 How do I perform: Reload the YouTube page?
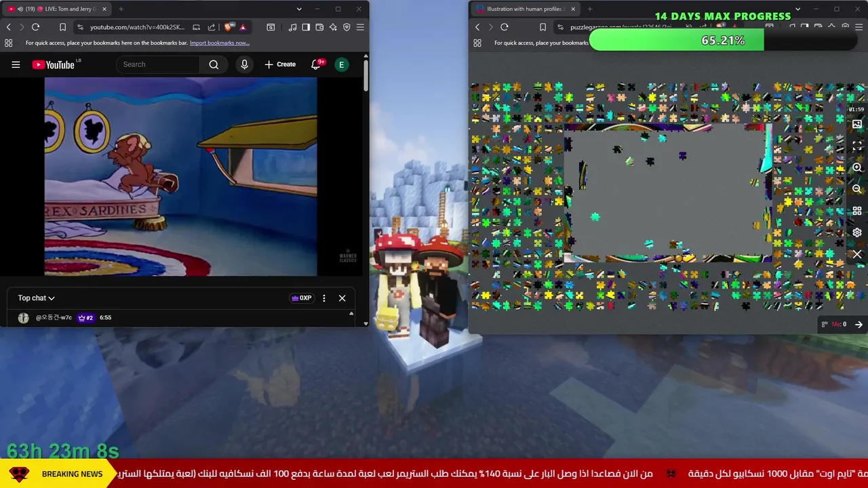click(35, 27)
